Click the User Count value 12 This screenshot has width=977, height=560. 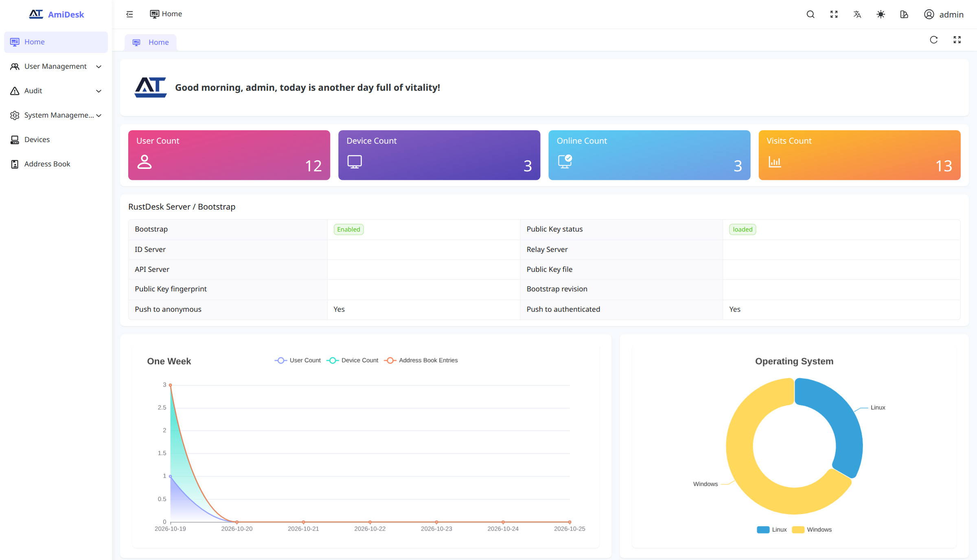pyautogui.click(x=313, y=166)
